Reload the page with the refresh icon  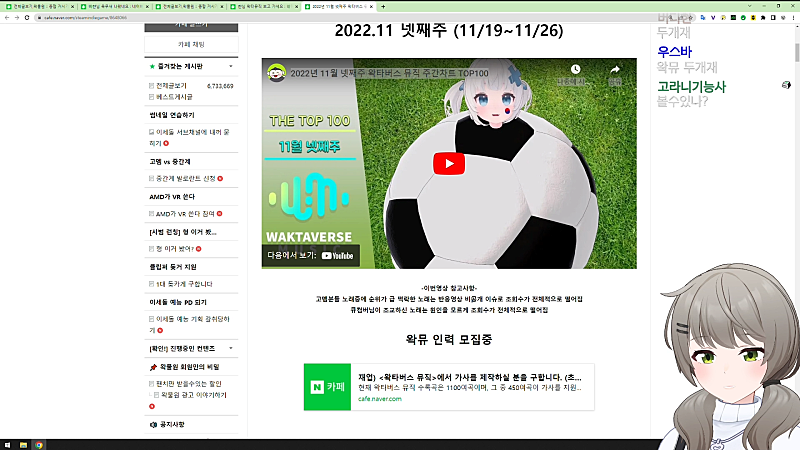pyautogui.click(x=27, y=17)
